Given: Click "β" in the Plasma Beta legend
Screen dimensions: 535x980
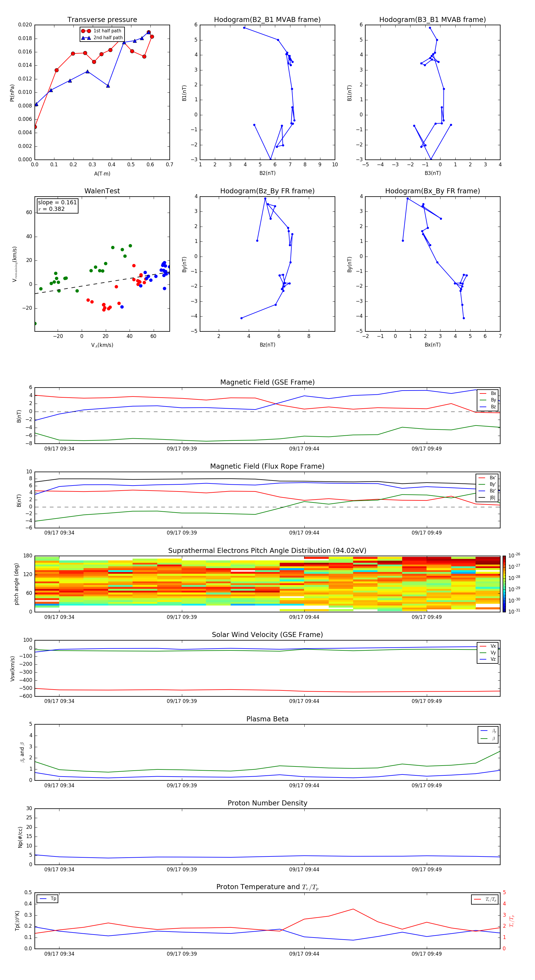Looking at the screenshot, I should click(x=494, y=739).
